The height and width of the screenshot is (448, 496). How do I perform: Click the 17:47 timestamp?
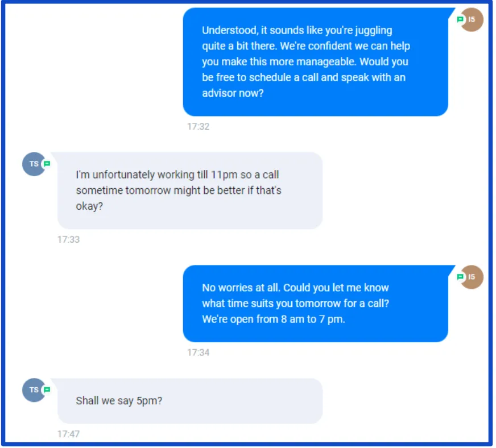[x=68, y=434]
